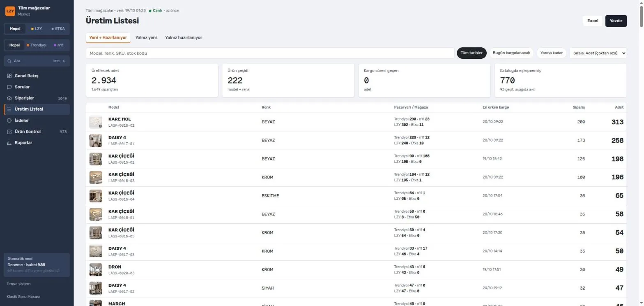Open Klasik Soru Masası link

pyautogui.click(x=23, y=297)
